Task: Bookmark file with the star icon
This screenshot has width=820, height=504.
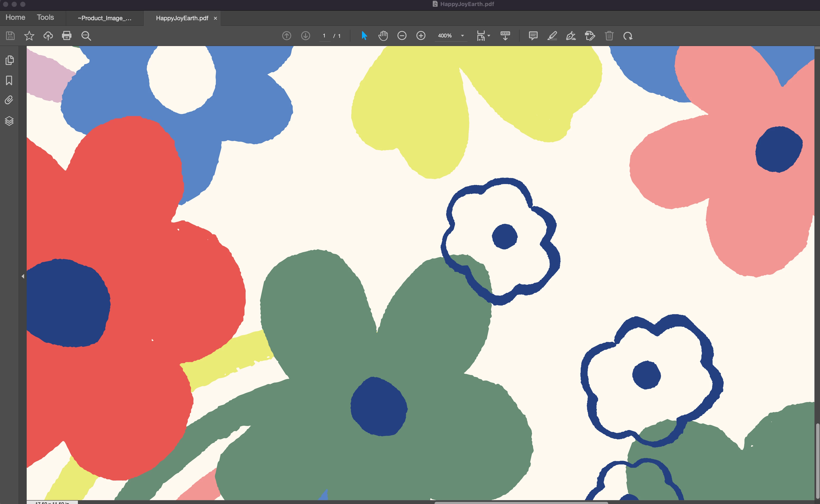Action: 29,36
